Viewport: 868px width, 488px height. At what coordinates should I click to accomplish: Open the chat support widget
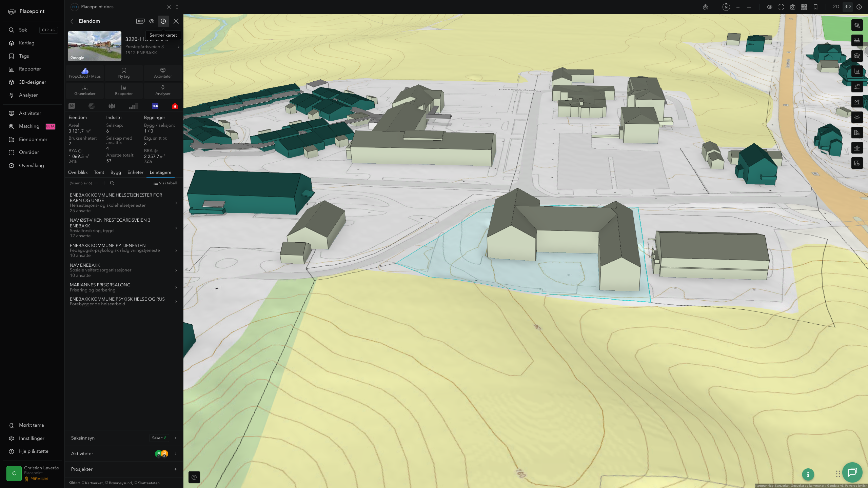[852, 472]
